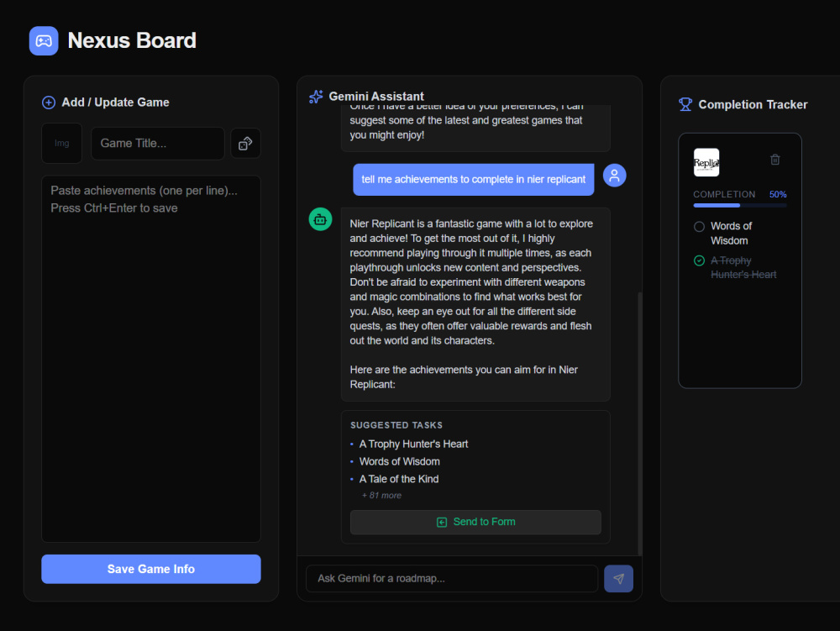Delete the Replicant game with trash icon
The height and width of the screenshot is (631, 840).
775,160
